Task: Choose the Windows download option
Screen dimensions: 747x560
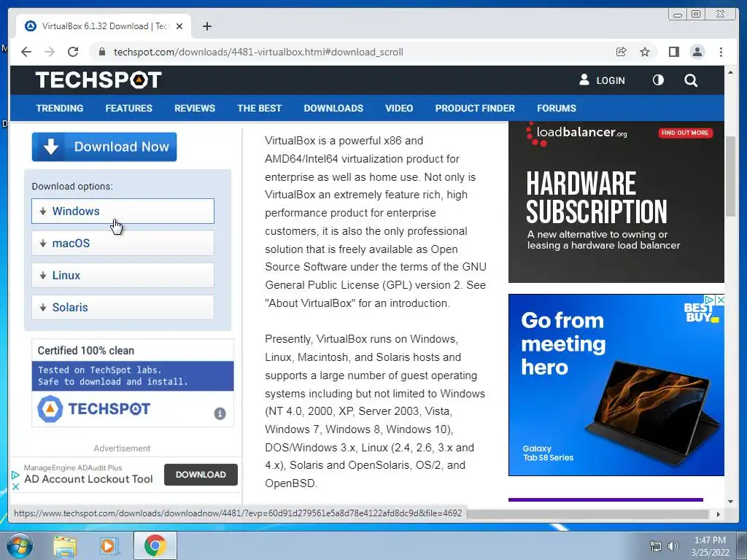Action: tap(123, 211)
